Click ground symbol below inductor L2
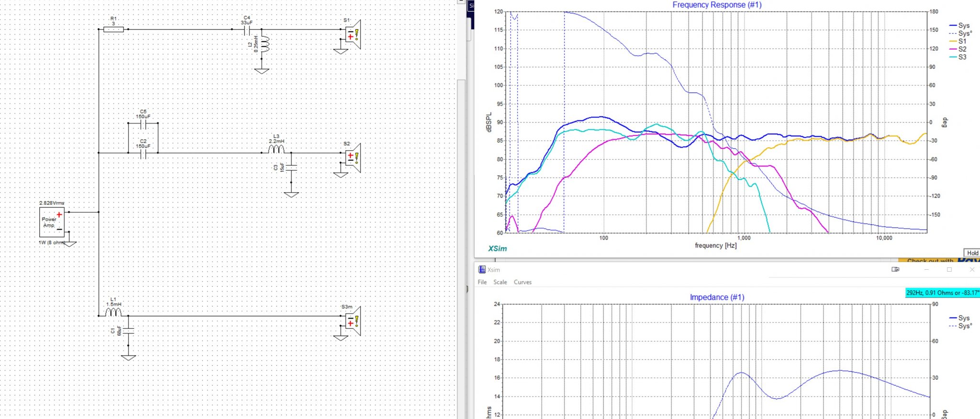The image size is (980, 419). coord(262,71)
